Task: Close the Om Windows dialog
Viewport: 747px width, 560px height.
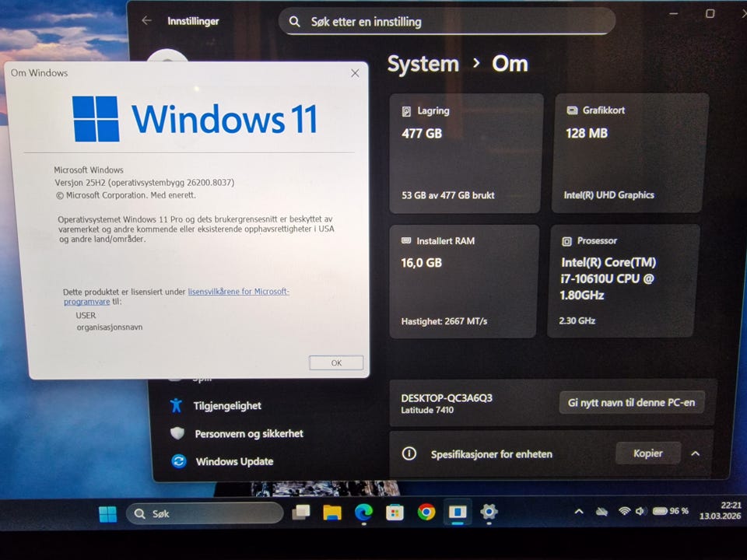Action: (355, 73)
